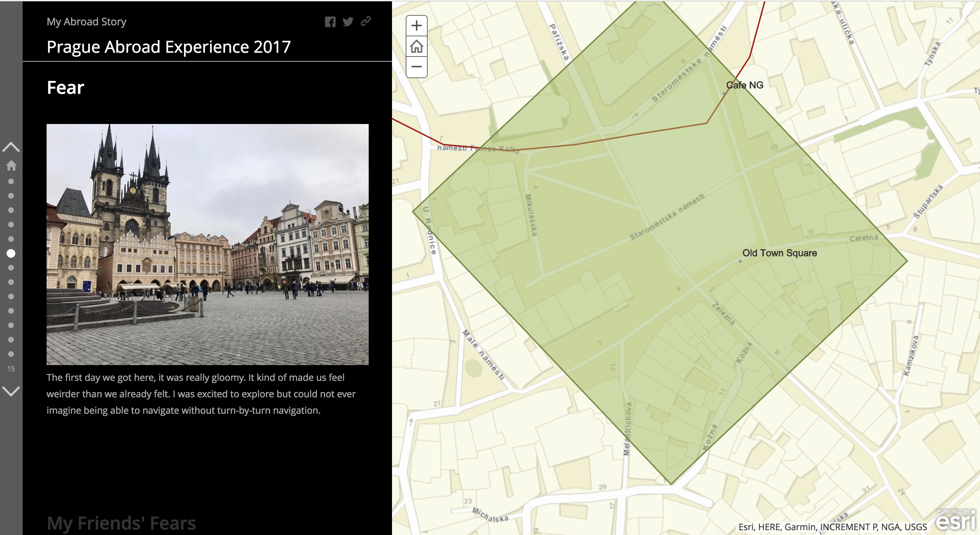The width and height of the screenshot is (980, 535).
Task: Advance to next section with down chevron
Action: pos(11,391)
